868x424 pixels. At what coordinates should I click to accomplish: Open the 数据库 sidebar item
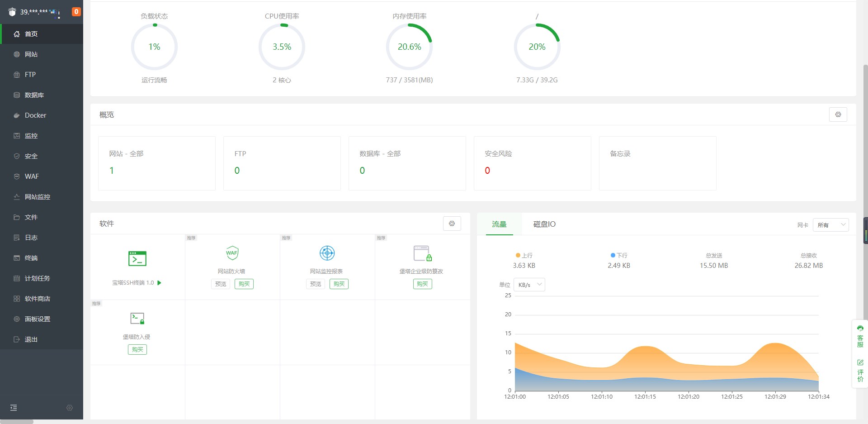point(42,95)
